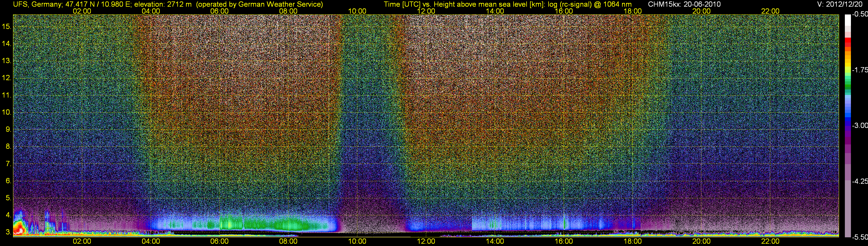
Task: Click the 'CHM15kx: 20-06-2010' instrument label
Action: coord(684,4)
